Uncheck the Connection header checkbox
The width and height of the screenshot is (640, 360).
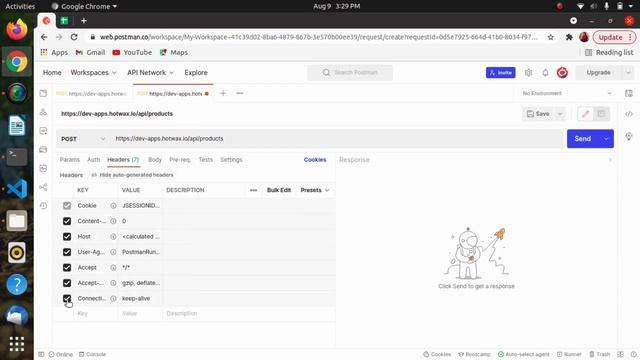(67, 299)
